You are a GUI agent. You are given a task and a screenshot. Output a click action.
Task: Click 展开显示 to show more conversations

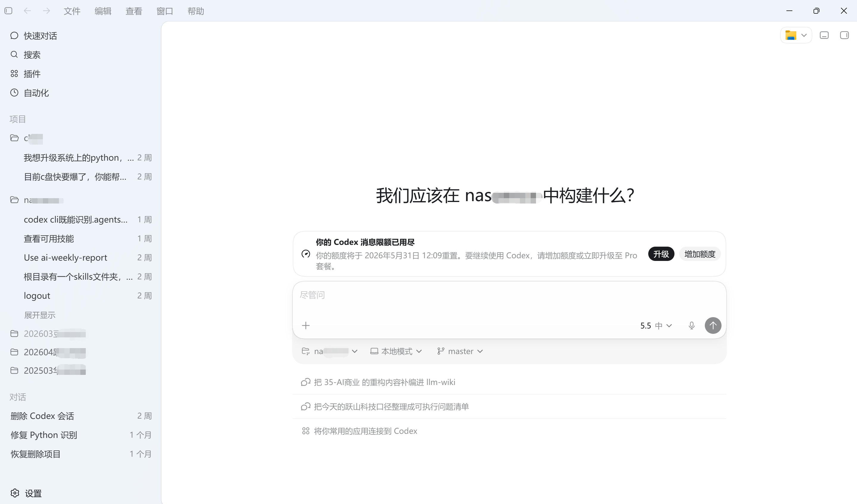point(39,315)
